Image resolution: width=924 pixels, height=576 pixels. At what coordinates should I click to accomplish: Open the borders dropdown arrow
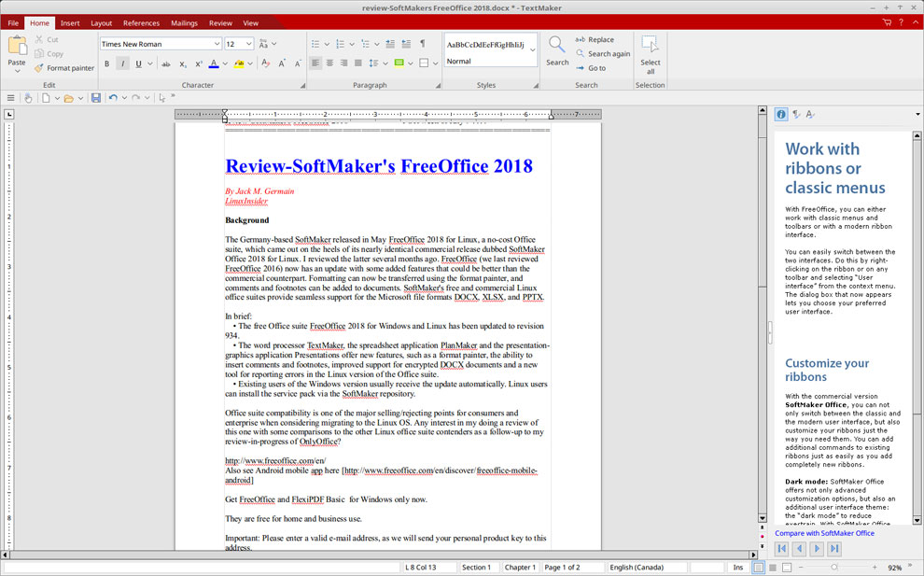(436, 63)
